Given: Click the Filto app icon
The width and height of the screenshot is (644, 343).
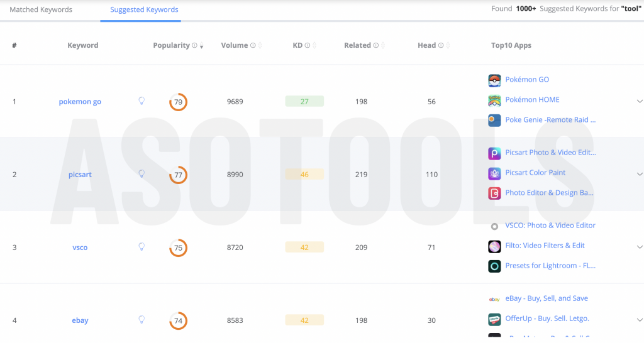Looking at the screenshot, I should click(x=494, y=247).
